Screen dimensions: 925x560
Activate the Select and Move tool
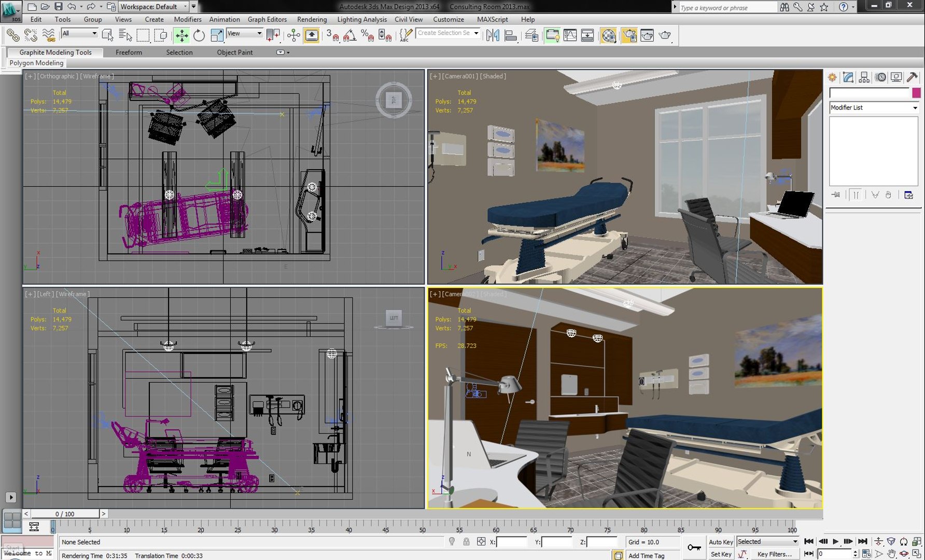181,35
